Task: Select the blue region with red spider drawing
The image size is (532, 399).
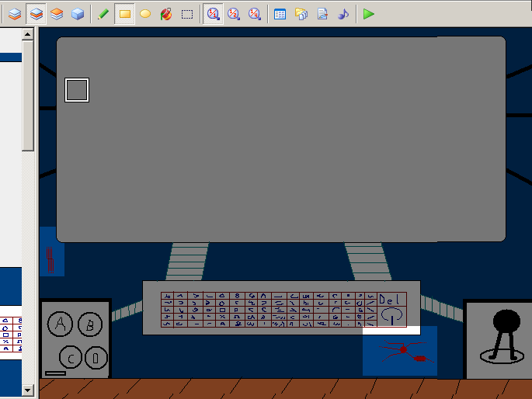Action: 400,351
